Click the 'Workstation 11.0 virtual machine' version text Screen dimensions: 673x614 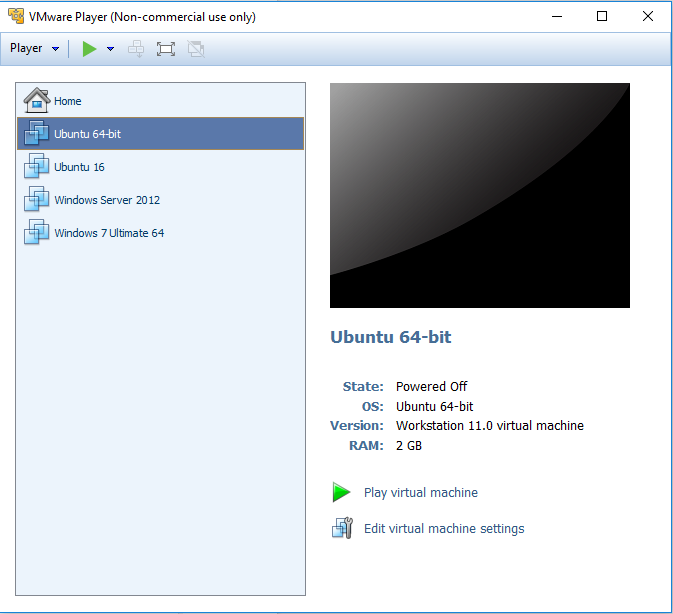(490, 426)
